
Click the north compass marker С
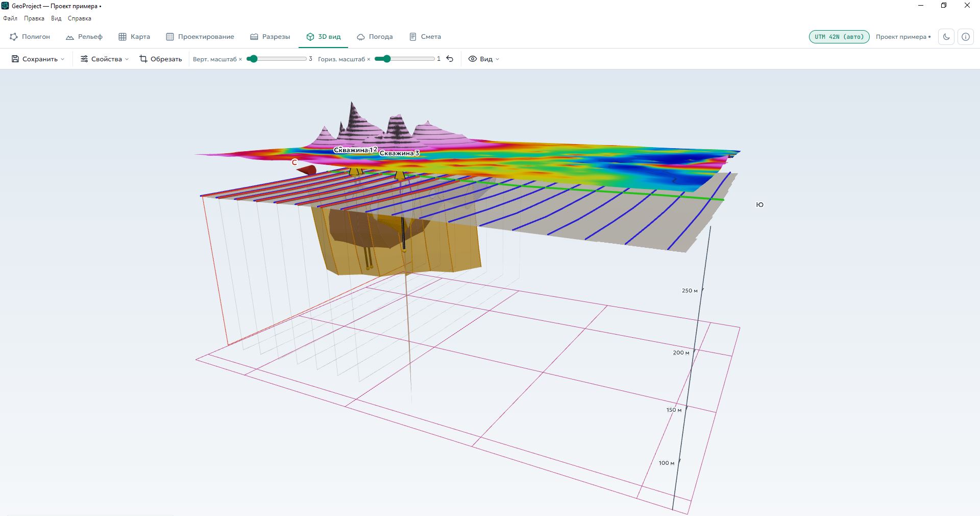[294, 162]
